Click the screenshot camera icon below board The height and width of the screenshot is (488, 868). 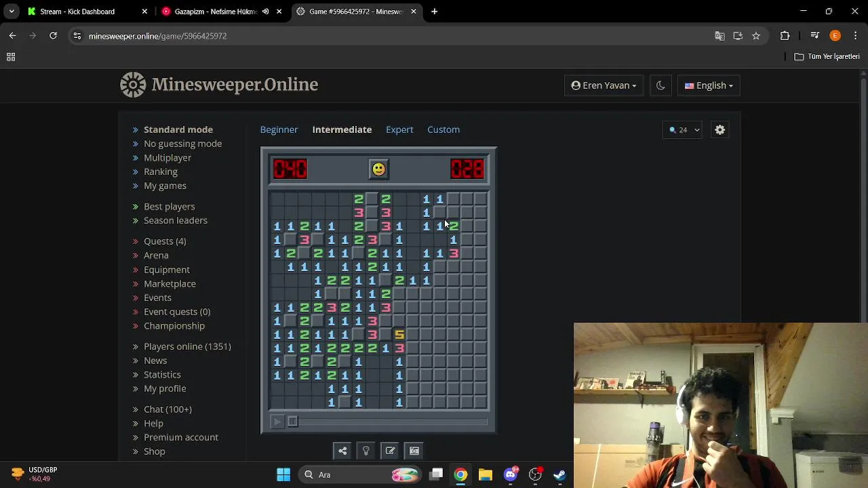[414, 451]
